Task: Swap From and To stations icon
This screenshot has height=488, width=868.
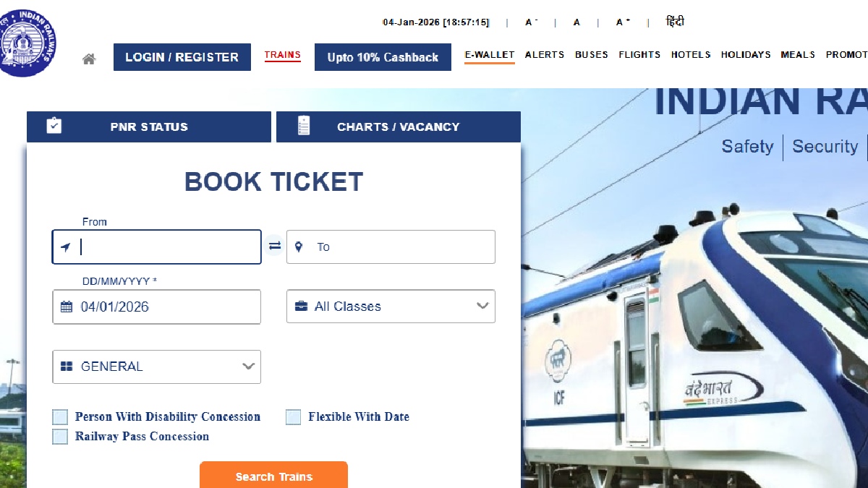Action: tap(274, 247)
